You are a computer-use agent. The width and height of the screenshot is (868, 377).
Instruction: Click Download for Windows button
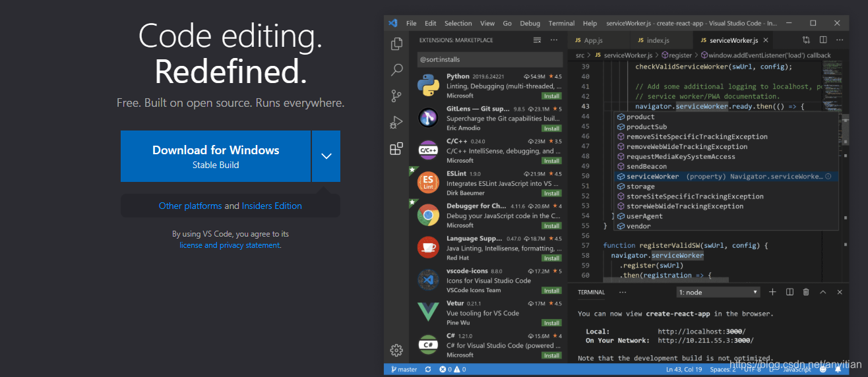[x=216, y=156]
